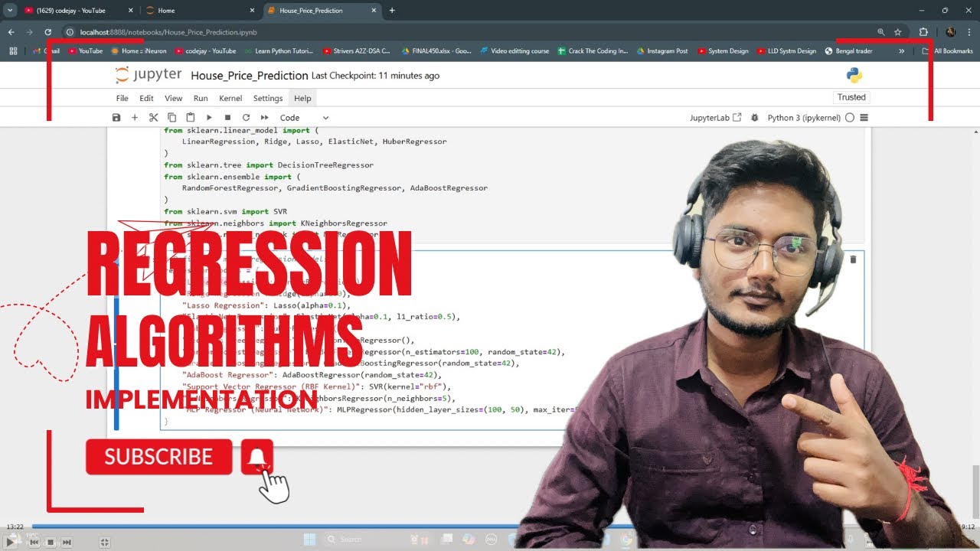Interrupt the kernel with the stop square icon
The image size is (980, 551).
point(227,118)
